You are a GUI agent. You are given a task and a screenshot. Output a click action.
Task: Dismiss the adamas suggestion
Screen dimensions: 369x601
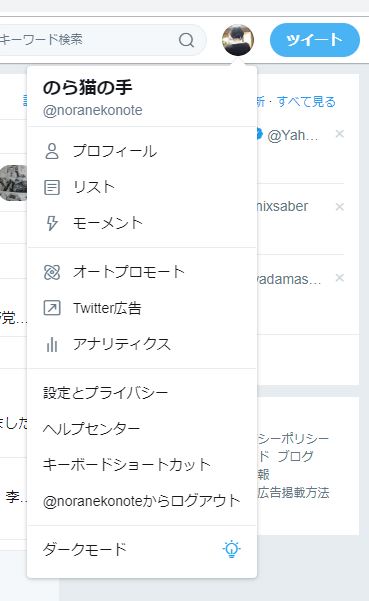tap(339, 278)
